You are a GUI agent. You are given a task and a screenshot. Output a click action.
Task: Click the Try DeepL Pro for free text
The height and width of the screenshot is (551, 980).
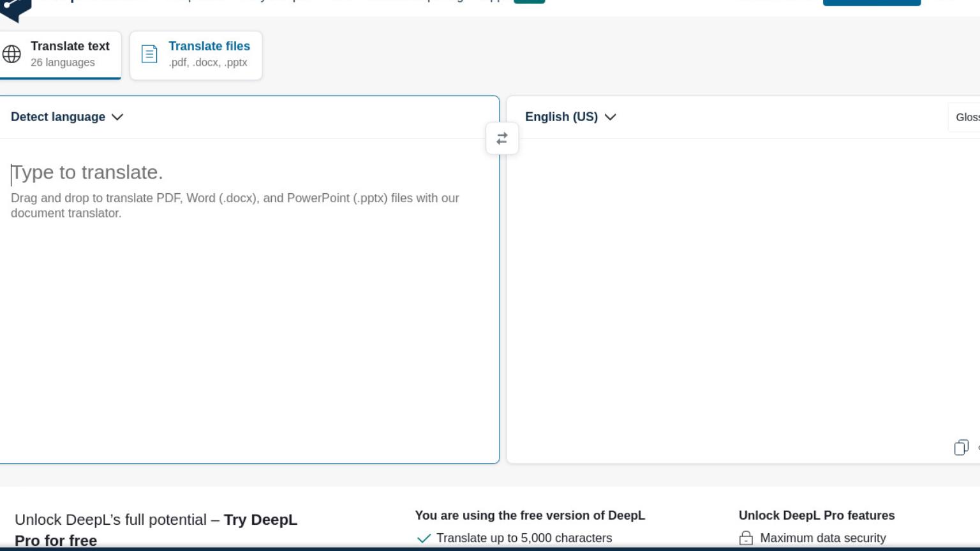click(x=156, y=530)
